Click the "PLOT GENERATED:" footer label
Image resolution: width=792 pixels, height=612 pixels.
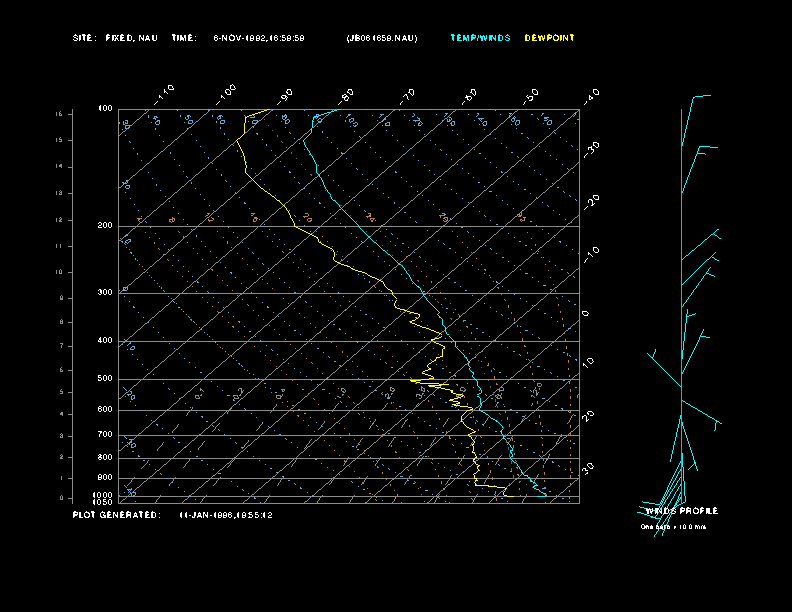click(117, 515)
